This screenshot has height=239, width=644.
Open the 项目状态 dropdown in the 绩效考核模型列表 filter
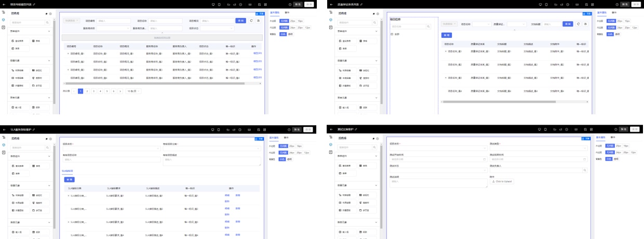217,29
